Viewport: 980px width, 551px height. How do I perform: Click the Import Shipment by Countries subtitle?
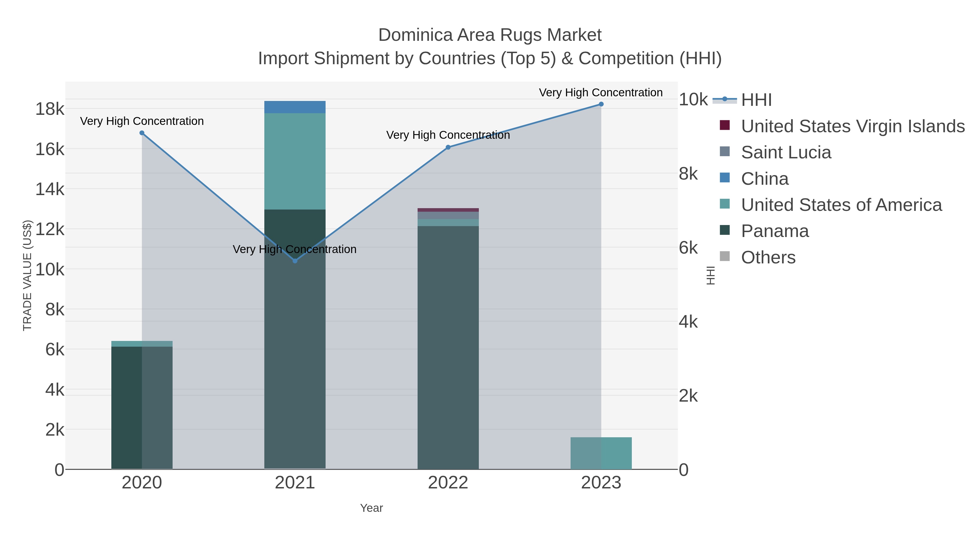(x=490, y=59)
